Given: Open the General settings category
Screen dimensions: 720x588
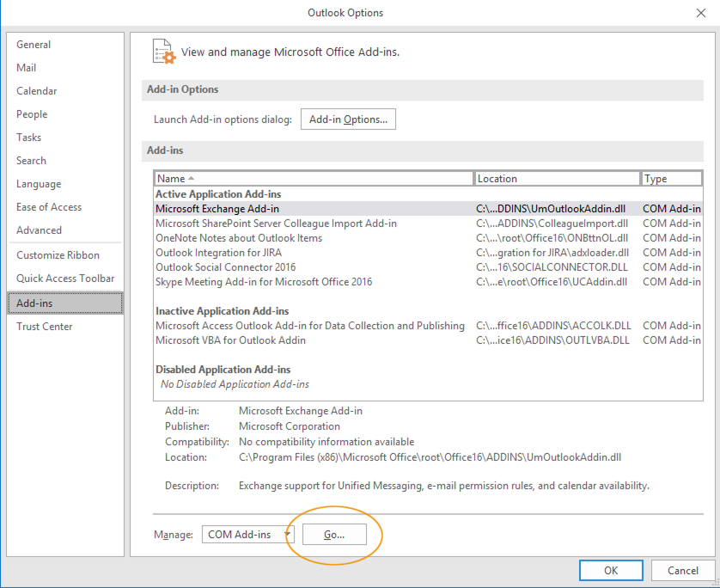Looking at the screenshot, I should [x=34, y=45].
